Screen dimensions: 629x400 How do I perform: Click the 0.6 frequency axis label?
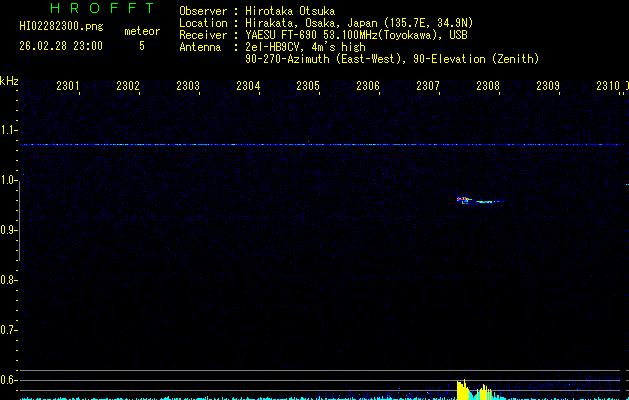click(x=9, y=380)
